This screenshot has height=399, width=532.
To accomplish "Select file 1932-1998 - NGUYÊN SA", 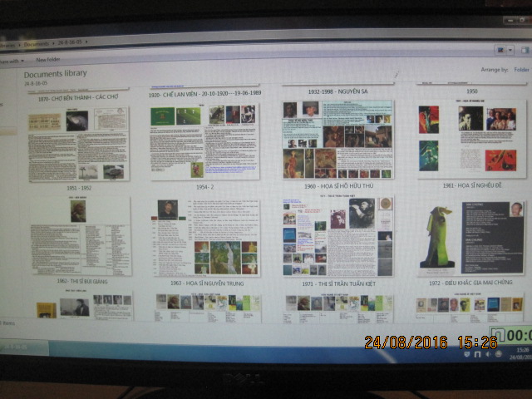I will pyautogui.click(x=337, y=91).
